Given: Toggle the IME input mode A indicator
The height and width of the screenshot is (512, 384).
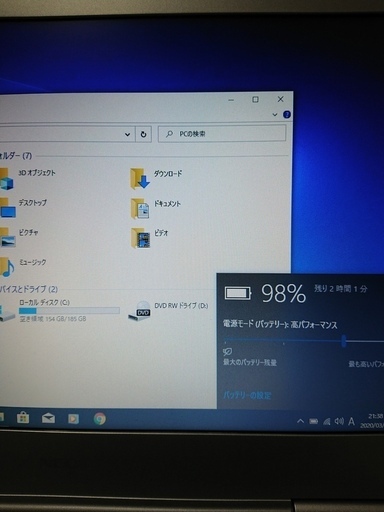Looking at the screenshot, I should pyautogui.click(x=351, y=422).
